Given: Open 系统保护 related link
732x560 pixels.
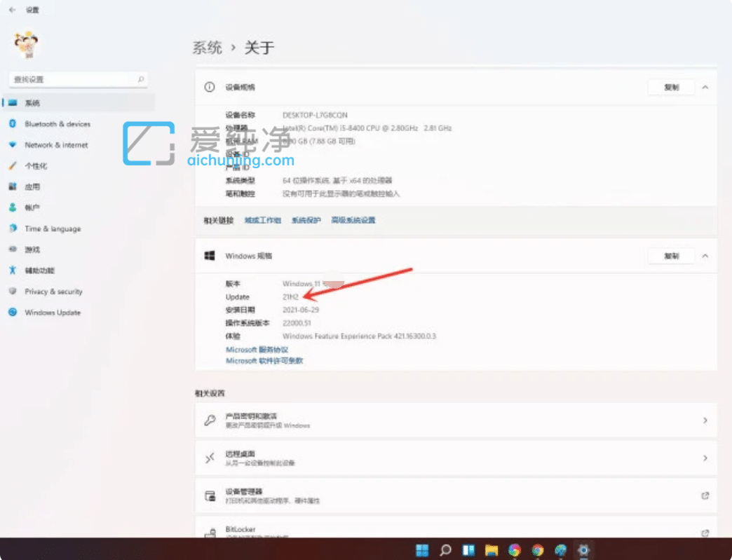Looking at the screenshot, I should pyautogui.click(x=306, y=220).
